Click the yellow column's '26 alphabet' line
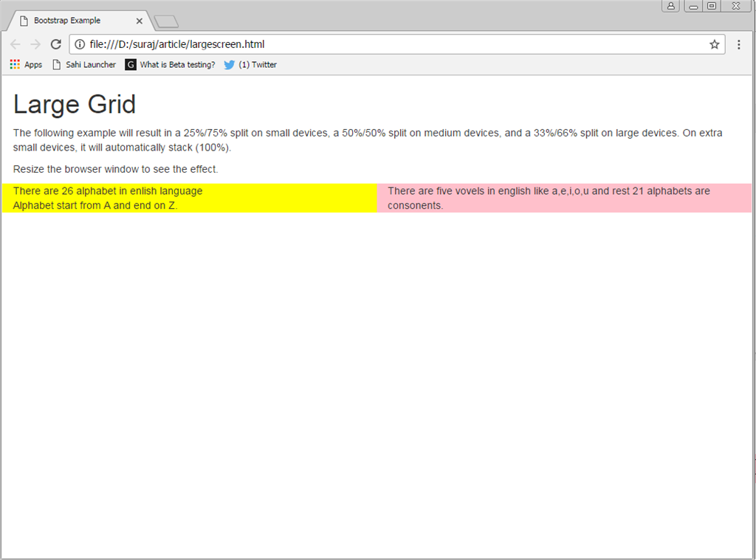 (108, 191)
